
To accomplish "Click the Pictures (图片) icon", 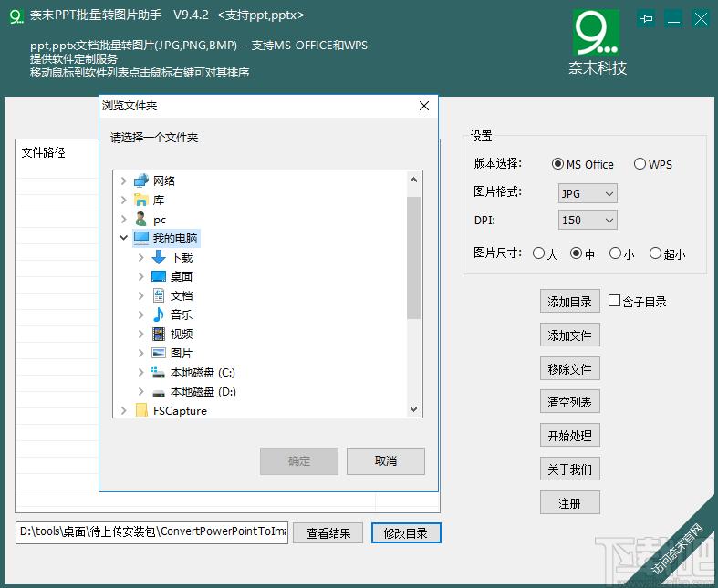I will (159, 353).
